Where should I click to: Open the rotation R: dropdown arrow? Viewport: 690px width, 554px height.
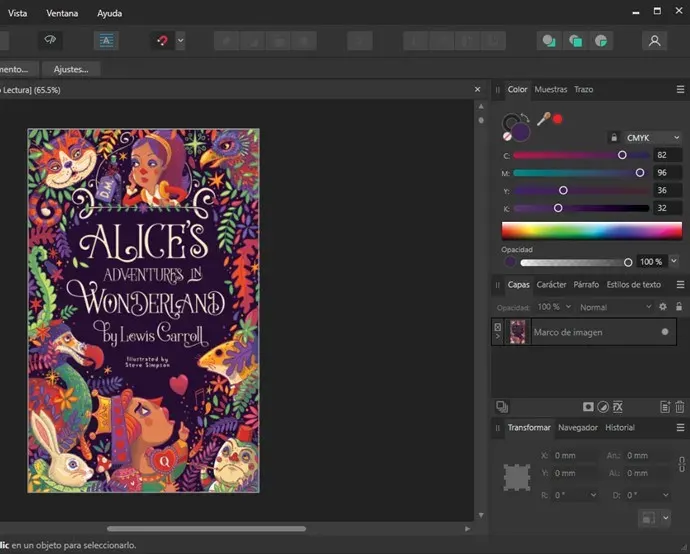click(x=593, y=495)
